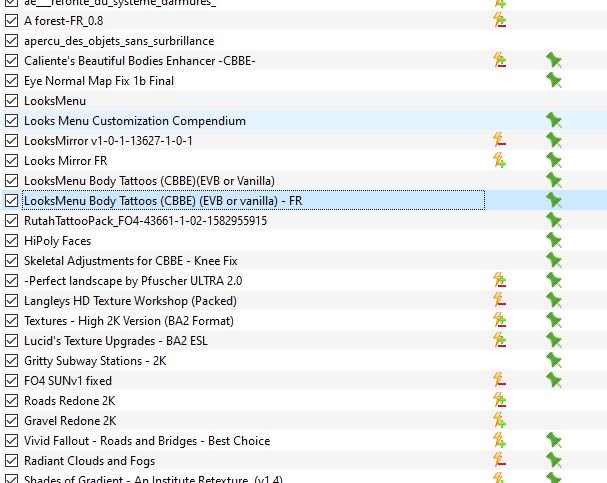Click the pin flag for Vivid Fallout Roads and Bridges
607x483 pixels.
pyautogui.click(x=554, y=440)
